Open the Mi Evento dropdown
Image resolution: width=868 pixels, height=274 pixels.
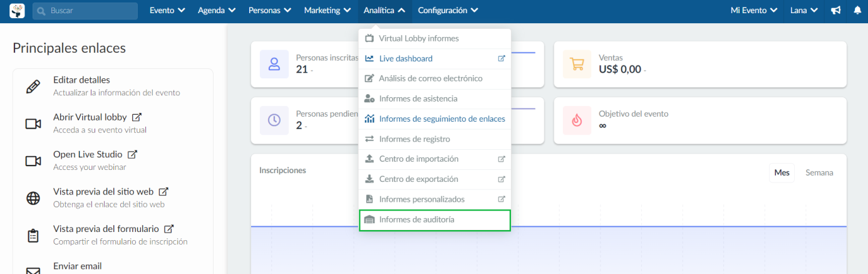[x=754, y=11]
